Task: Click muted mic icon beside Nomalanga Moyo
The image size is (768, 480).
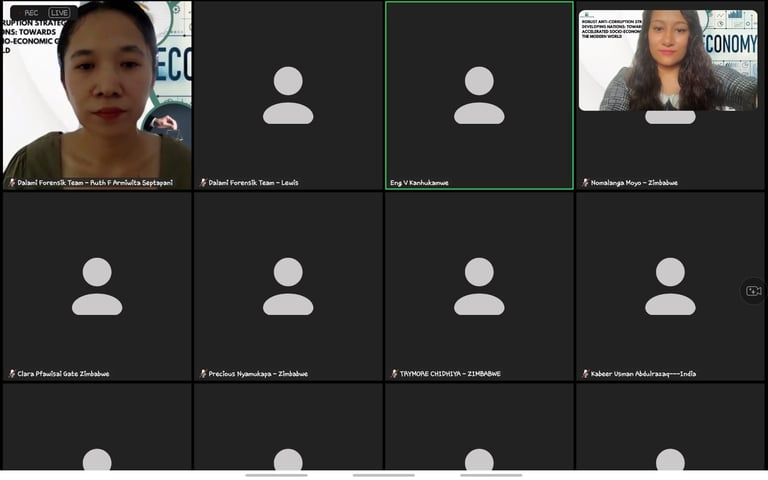Action: pyautogui.click(x=585, y=183)
